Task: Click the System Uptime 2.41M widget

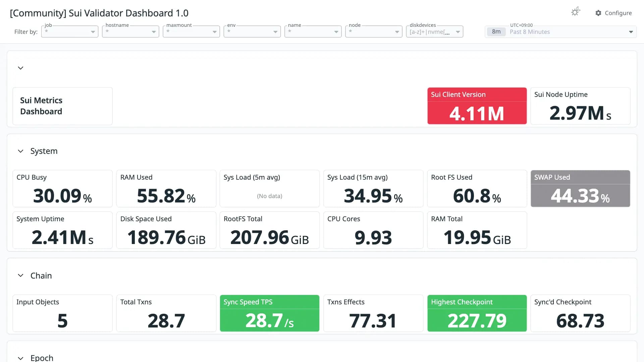Action: (x=63, y=230)
